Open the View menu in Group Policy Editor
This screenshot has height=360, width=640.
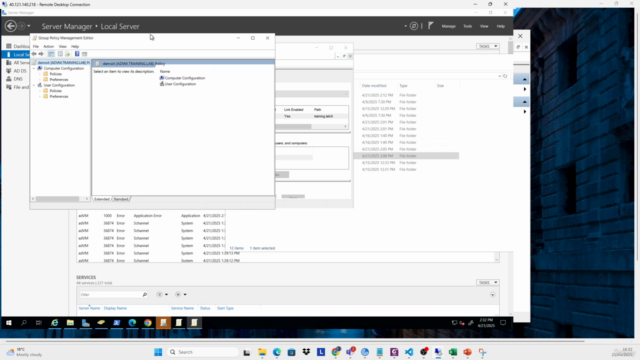coord(62,47)
